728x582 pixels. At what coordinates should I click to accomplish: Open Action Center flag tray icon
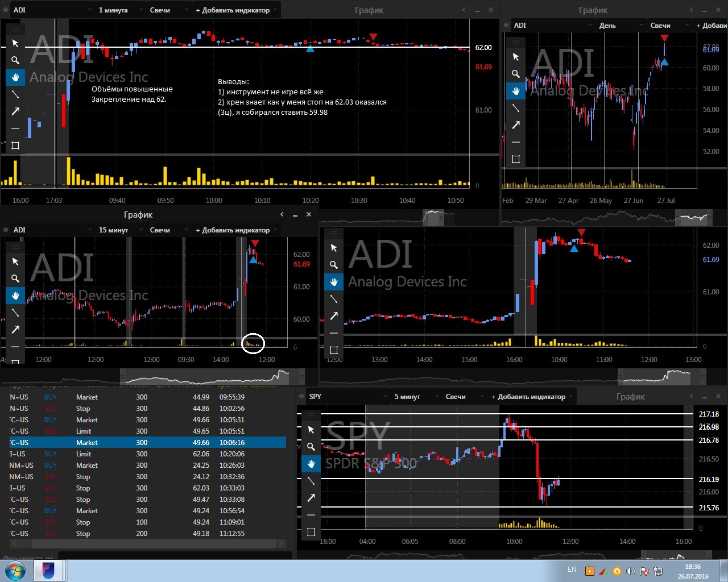click(644, 571)
